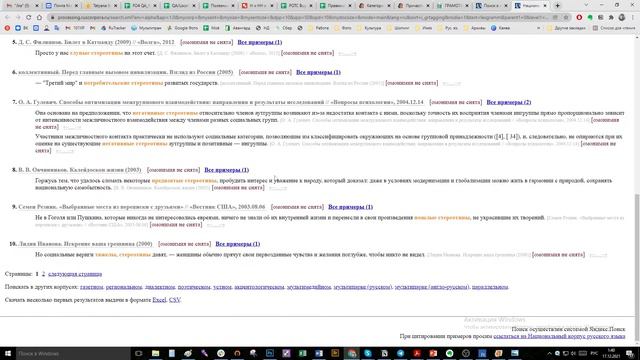Open File Explorer from the taskbar
The height and width of the screenshot is (360, 640).
click(x=155, y=353)
